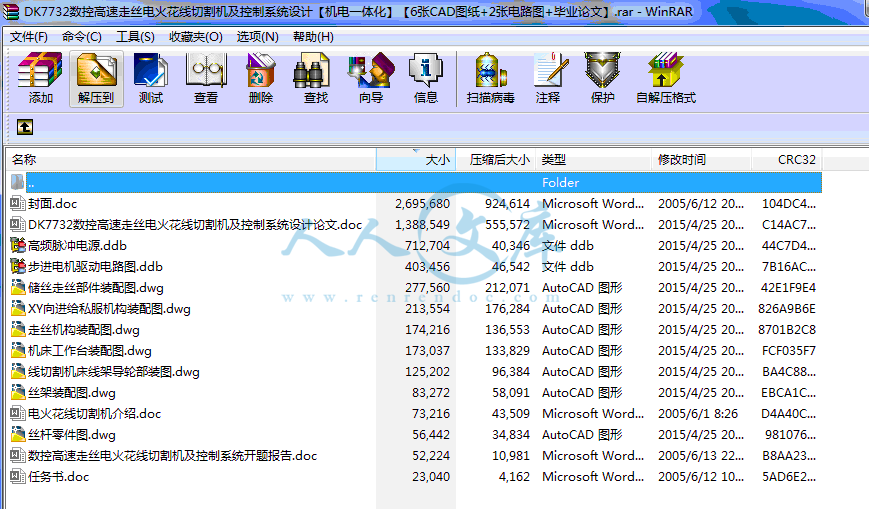Select the file 高频脉冲电源.ddb

click(x=77, y=245)
